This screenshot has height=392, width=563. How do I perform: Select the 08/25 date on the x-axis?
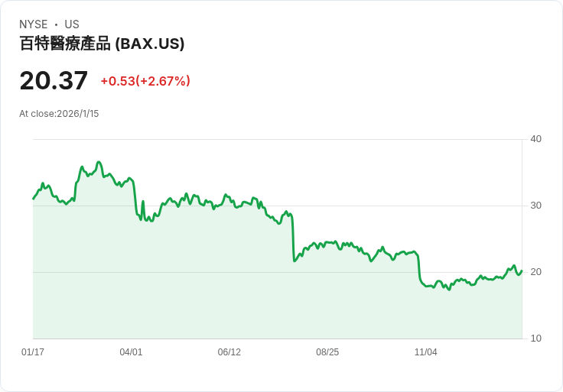tap(327, 352)
